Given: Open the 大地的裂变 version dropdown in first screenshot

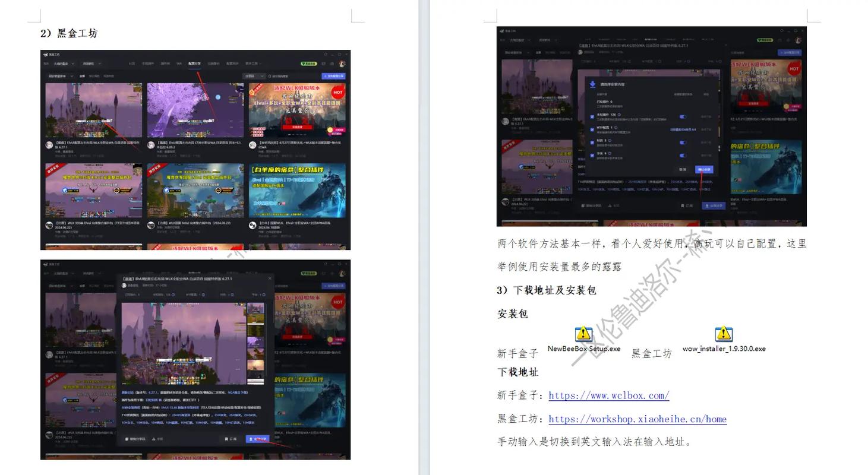Looking at the screenshot, I should coord(64,64).
